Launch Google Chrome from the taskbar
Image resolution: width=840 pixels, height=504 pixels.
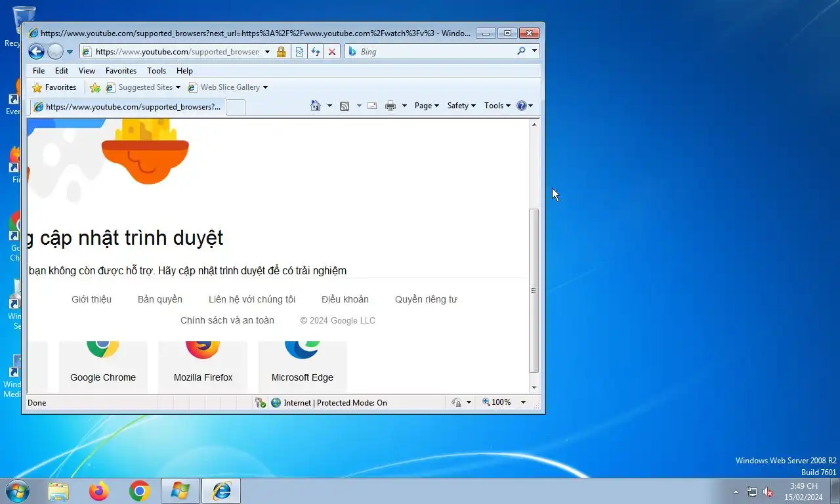coord(139,491)
